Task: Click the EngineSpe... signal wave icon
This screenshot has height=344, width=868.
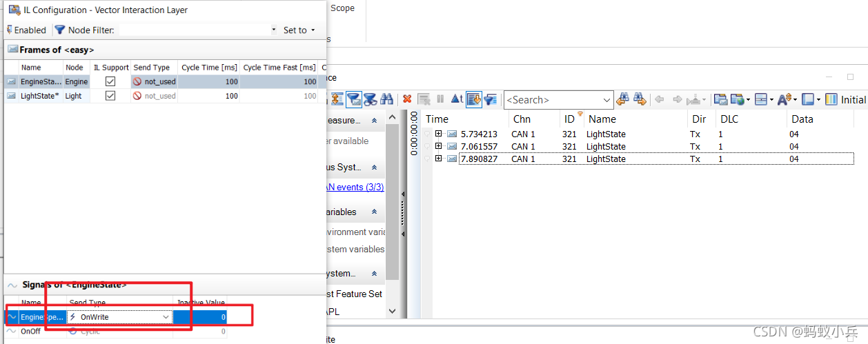Action: 11,316
